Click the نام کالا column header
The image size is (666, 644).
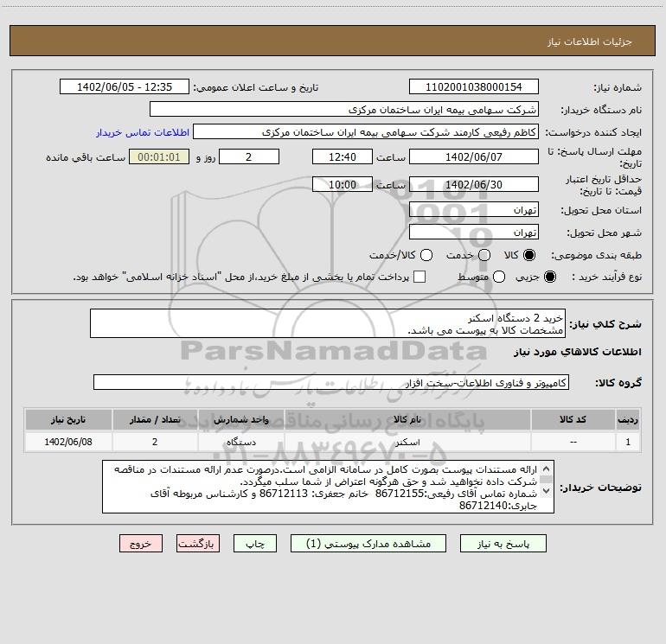407,420
